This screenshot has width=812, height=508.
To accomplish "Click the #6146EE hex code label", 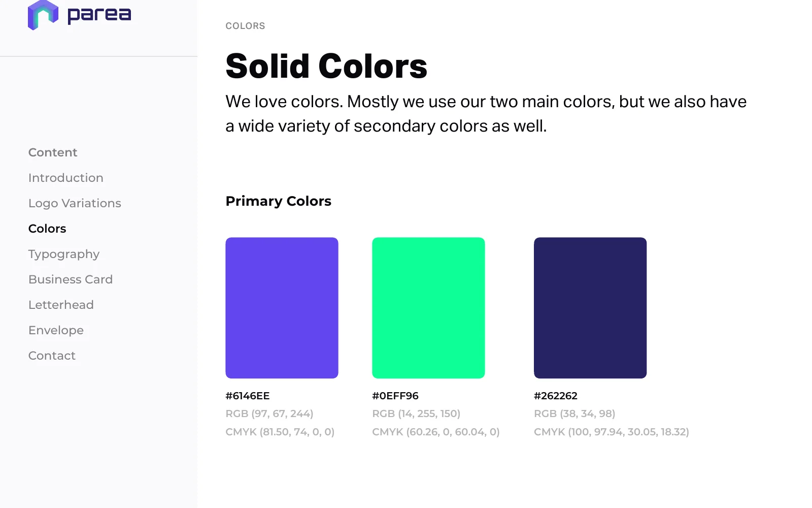I will (248, 396).
